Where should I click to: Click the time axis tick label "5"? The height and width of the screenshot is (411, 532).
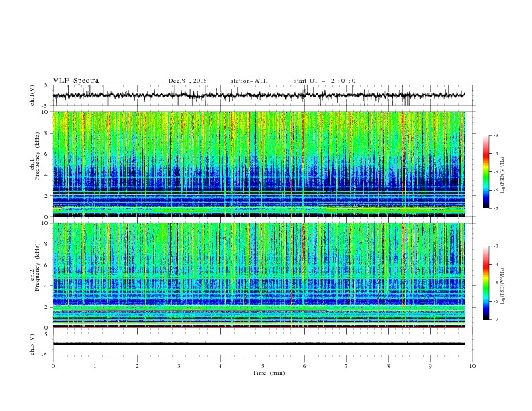pos(263,366)
